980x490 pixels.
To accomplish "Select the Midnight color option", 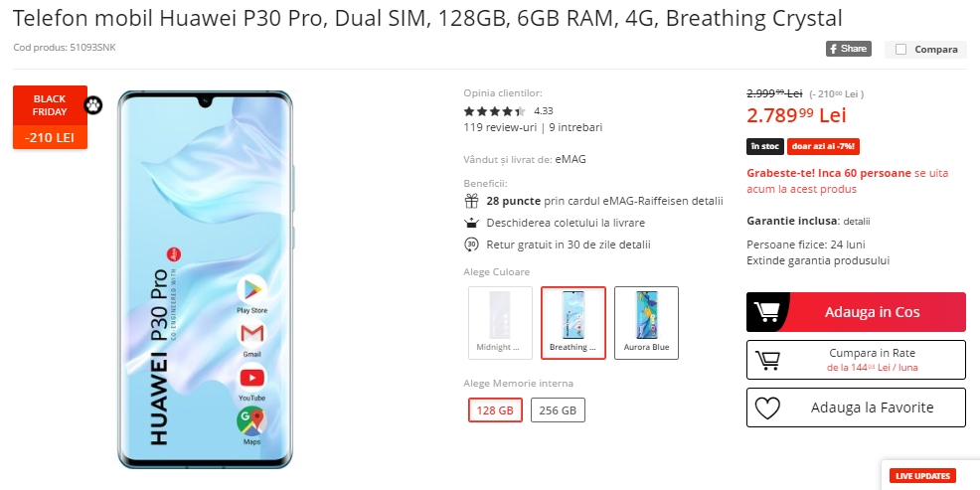I will coord(501,322).
